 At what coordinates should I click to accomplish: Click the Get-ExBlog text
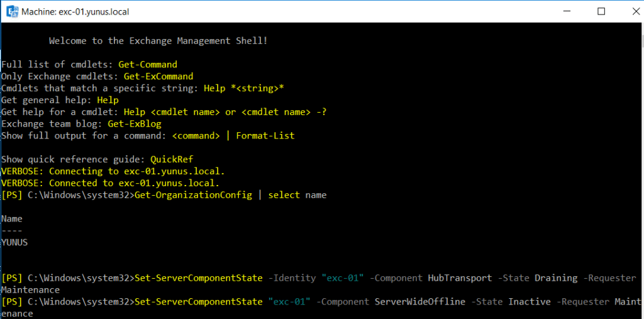[x=135, y=124]
